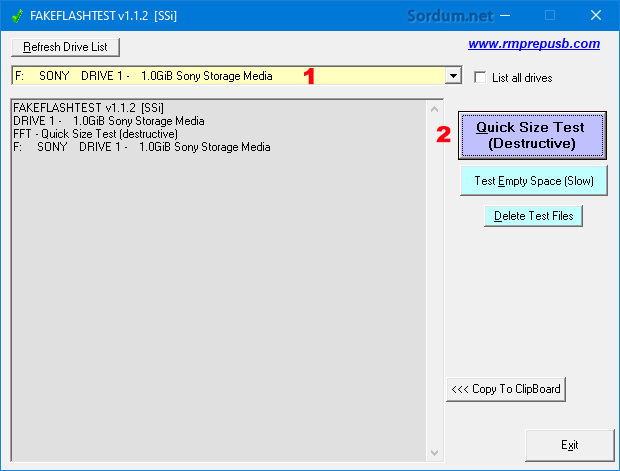
Task: Close the FAKEFLASHTEST window
Action: tap(595, 15)
